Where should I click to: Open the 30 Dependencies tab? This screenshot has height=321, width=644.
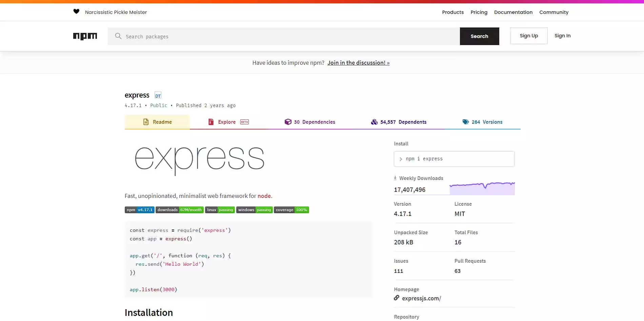pos(309,122)
